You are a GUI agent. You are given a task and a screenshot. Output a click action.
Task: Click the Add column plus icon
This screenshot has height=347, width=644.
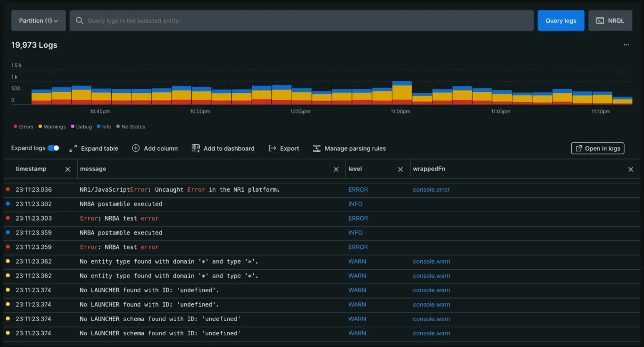136,148
